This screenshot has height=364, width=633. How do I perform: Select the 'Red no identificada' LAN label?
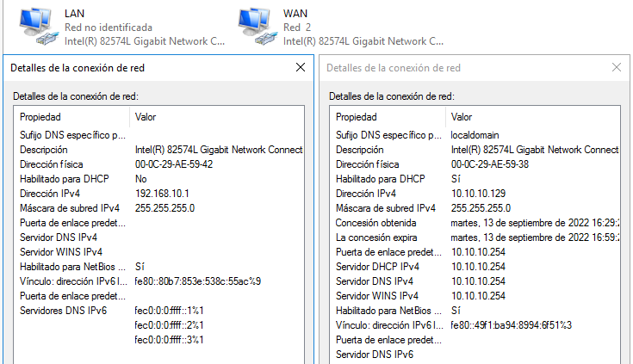(109, 28)
